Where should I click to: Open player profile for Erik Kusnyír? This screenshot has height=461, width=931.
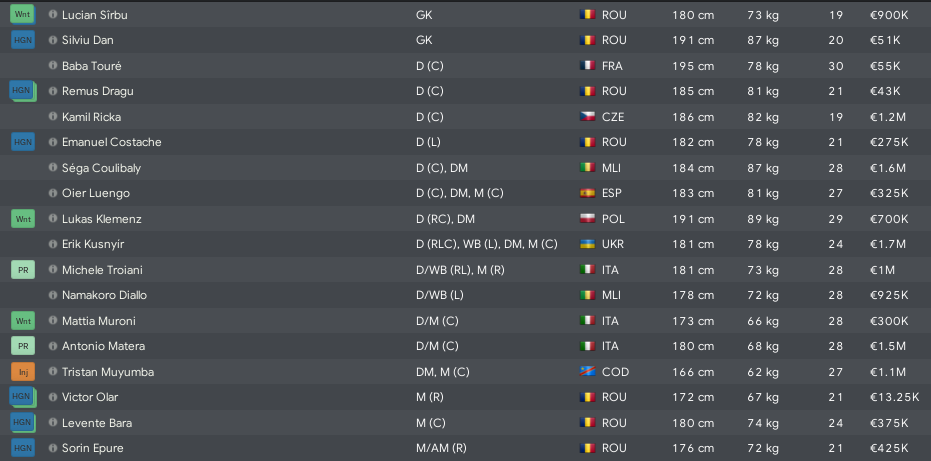93,244
